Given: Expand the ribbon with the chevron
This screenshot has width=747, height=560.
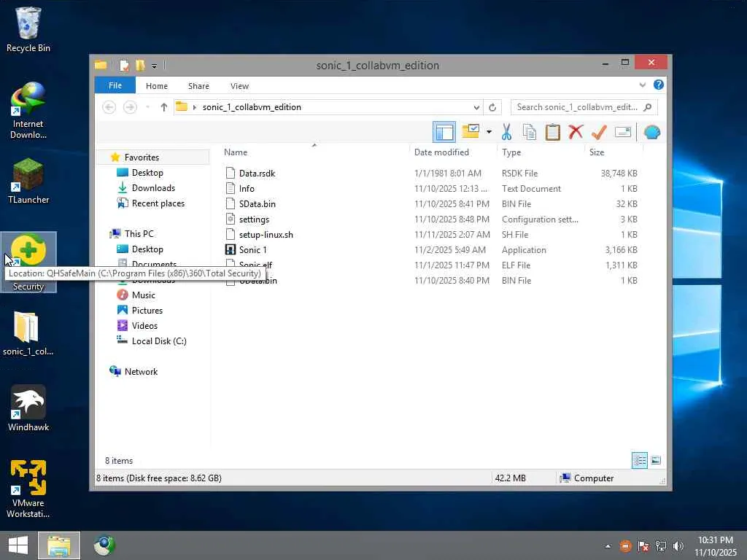Looking at the screenshot, I should point(642,85).
